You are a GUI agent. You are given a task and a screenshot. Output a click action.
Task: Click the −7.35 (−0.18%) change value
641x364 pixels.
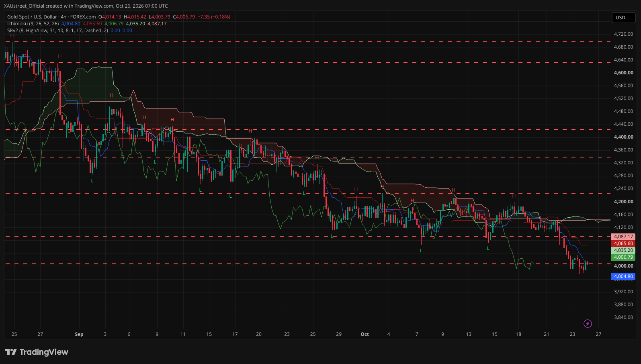(214, 17)
